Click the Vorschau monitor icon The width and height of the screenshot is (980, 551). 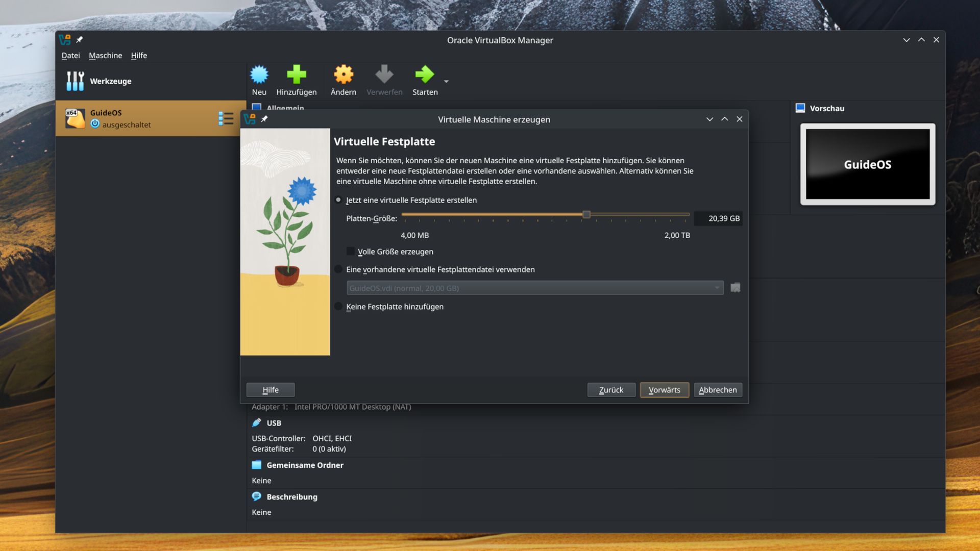coord(800,108)
